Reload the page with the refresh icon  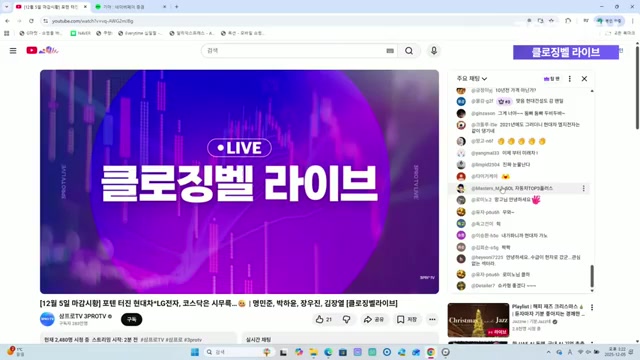tap(31, 21)
